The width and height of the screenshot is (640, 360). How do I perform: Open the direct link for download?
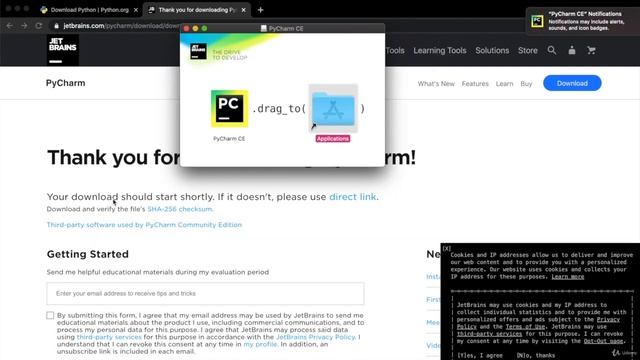(353, 197)
